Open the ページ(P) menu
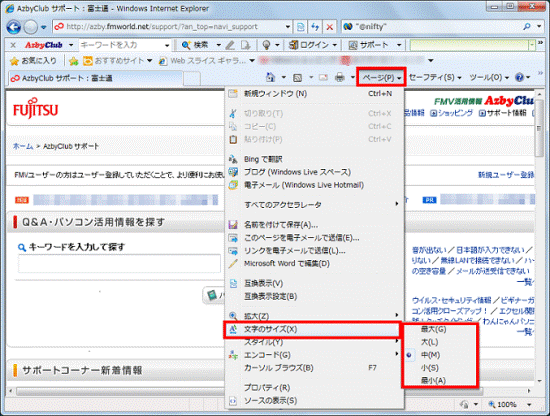The width and height of the screenshot is (550, 416). coord(382,78)
